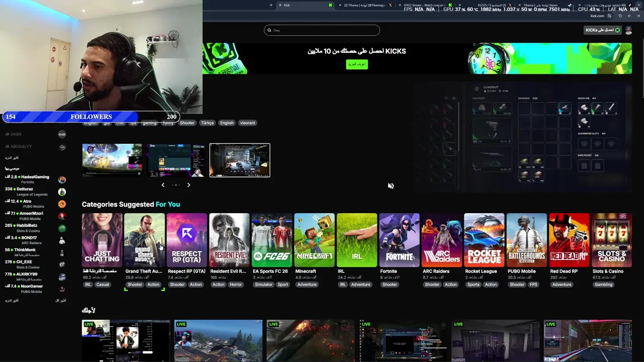
Task: Open a new browser tab with plus
Action: click(x=271, y=5)
